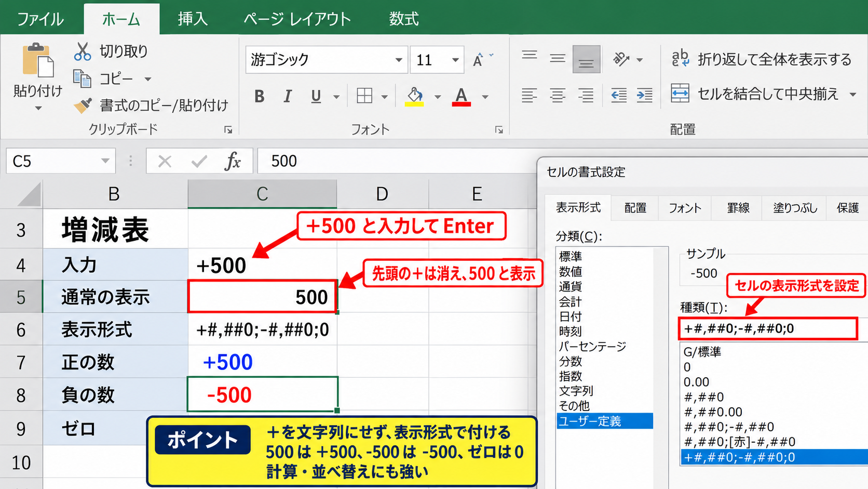
Task: Click the middle align icon
Action: pyautogui.click(x=558, y=59)
